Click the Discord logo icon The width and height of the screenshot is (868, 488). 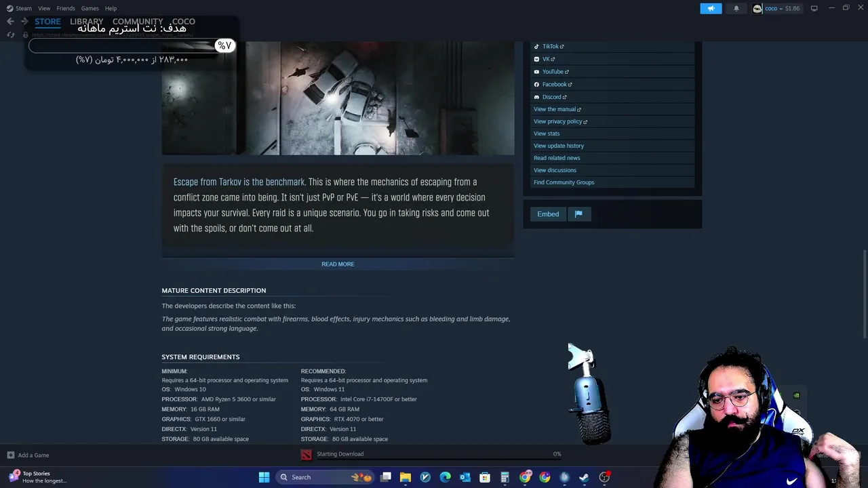click(536, 97)
